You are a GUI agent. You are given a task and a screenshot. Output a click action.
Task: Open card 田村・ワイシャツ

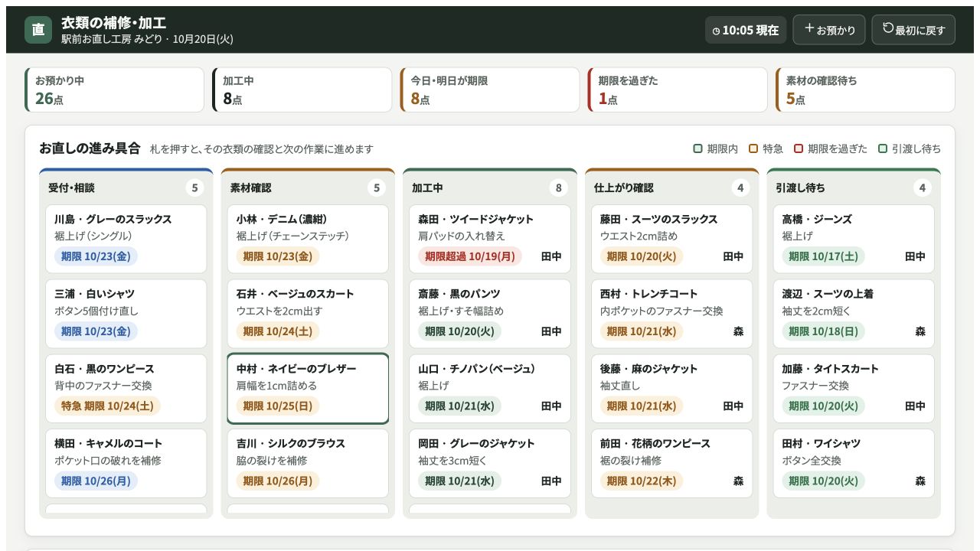click(x=854, y=463)
